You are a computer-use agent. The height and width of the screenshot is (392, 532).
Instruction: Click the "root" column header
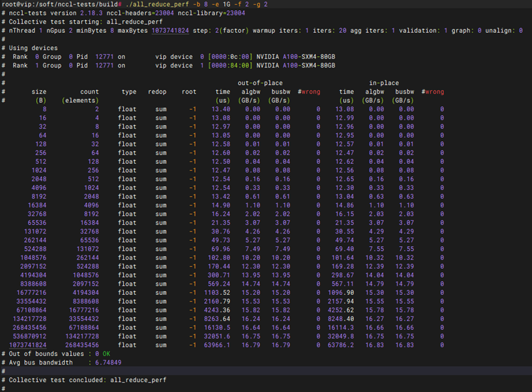point(189,92)
